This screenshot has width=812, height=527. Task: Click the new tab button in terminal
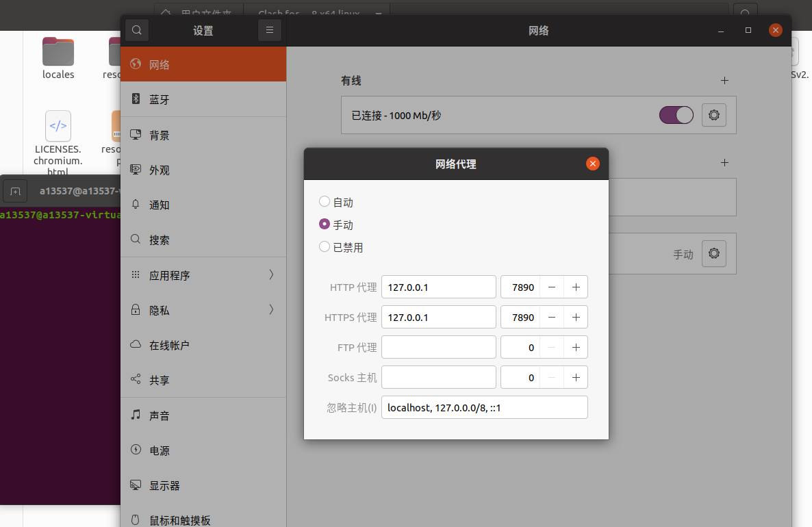[x=15, y=191]
